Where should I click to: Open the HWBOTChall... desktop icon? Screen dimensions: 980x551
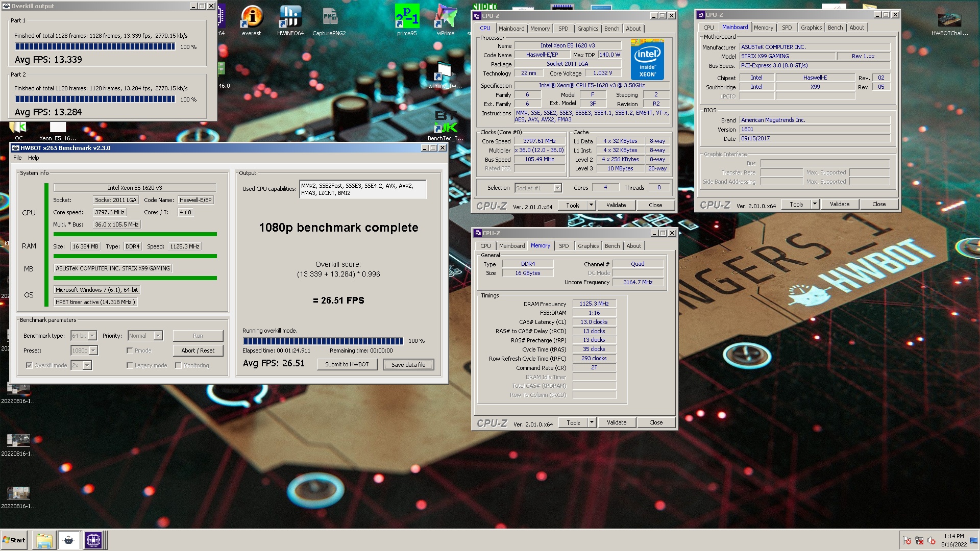point(949,23)
